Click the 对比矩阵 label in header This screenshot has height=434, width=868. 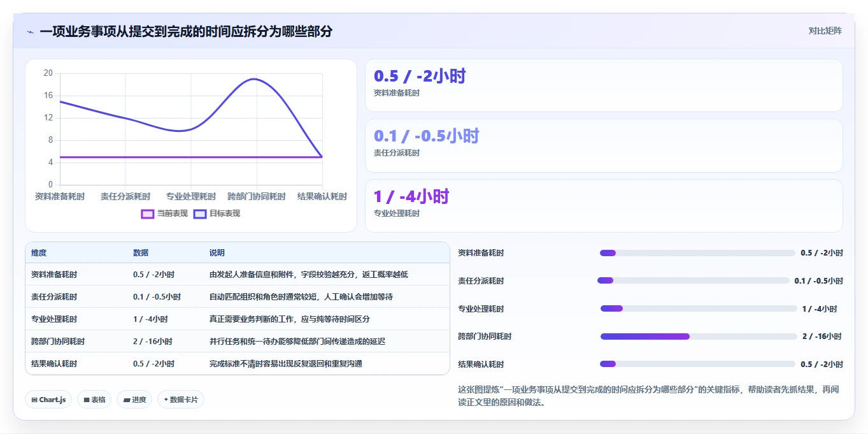tap(825, 31)
